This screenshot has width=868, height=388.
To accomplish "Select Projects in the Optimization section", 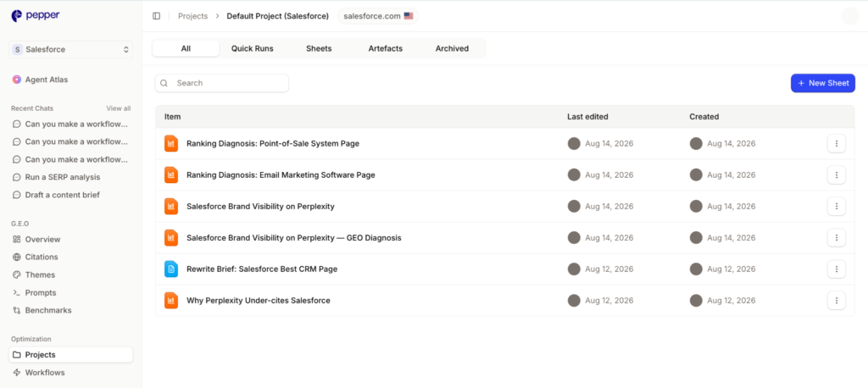I will click(71, 355).
